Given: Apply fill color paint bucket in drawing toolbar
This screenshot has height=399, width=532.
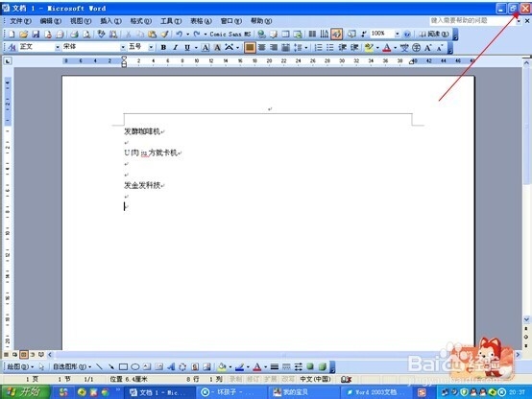Looking at the screenshot, I should tap(222, 366).
